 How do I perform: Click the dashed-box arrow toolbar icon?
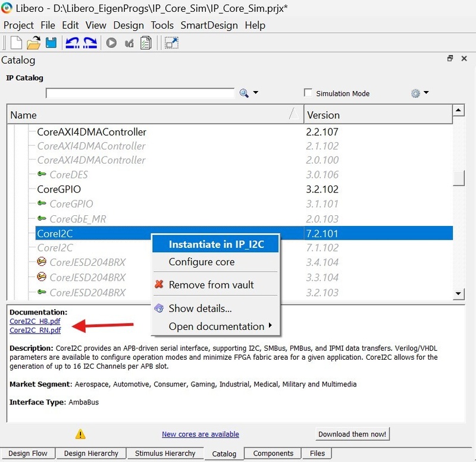[171, 43]
